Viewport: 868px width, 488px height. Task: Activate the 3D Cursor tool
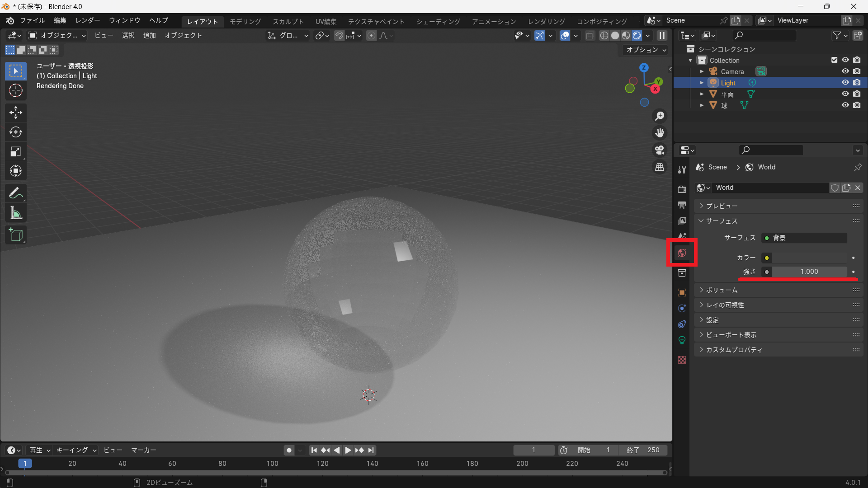[x=16, y=91]
